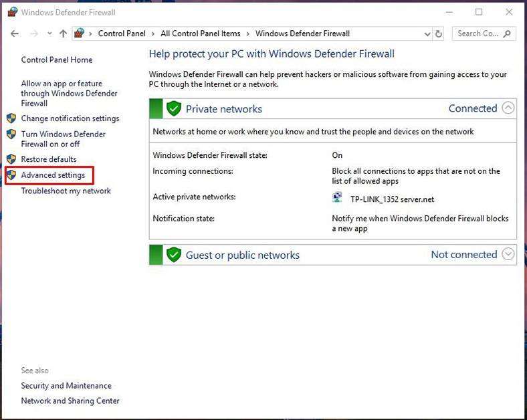Click the green shield icon for Guest networks
The width and height of the screenshot is (527, 420).
pyautogui.click(x=174, y=255)
